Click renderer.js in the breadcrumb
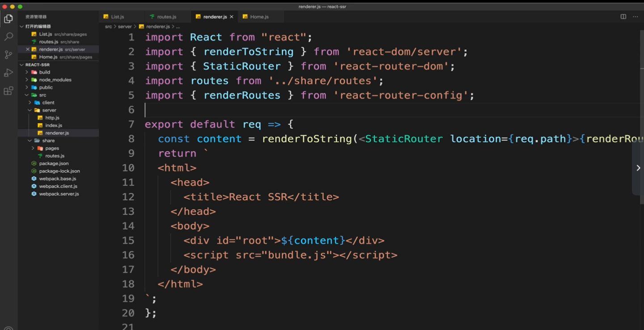This screenshot has width=644, height=330. tap(158, 27)
